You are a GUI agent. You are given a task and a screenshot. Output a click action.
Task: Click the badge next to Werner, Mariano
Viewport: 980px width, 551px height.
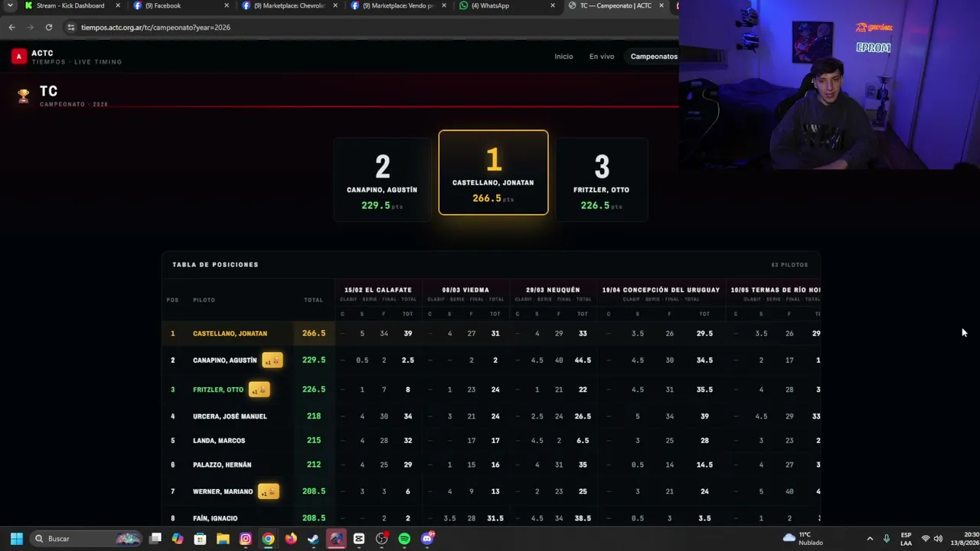coord(268,491)
